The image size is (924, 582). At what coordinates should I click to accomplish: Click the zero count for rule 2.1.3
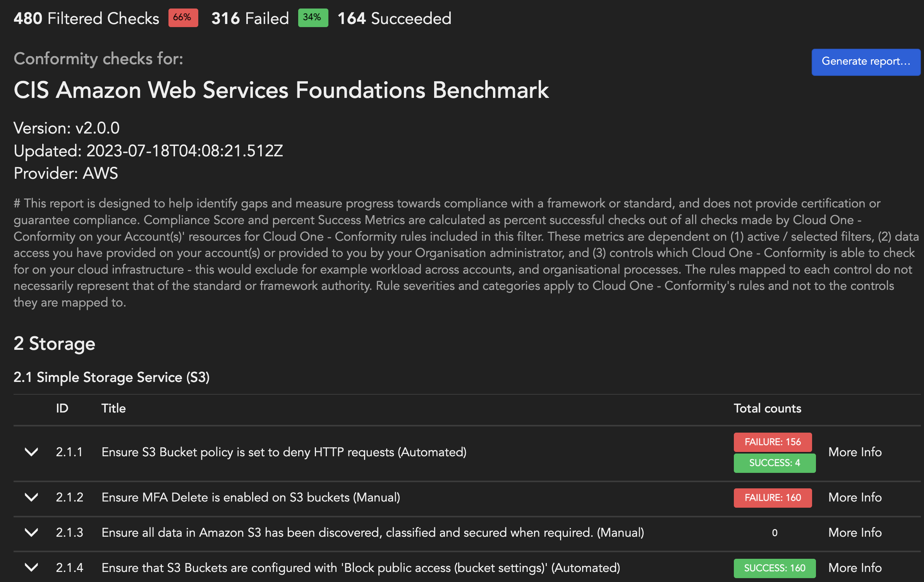pyautogui.click(x=775, y=533)
